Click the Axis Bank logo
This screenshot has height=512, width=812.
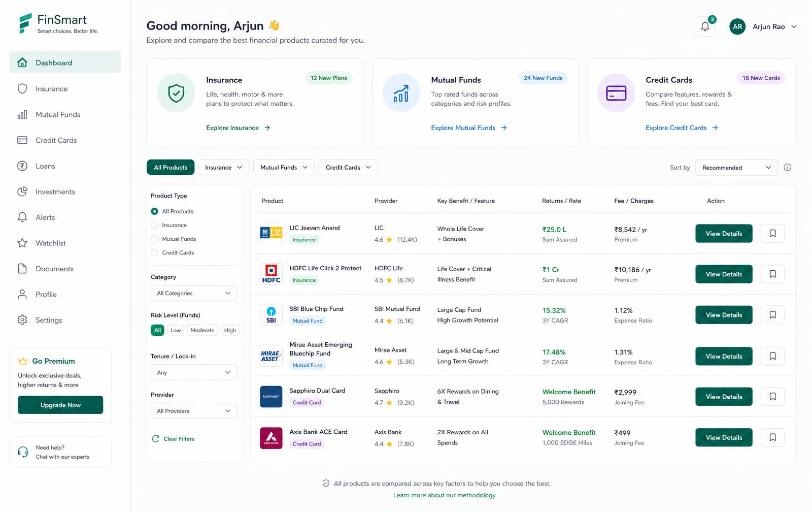tap(271, 438)
